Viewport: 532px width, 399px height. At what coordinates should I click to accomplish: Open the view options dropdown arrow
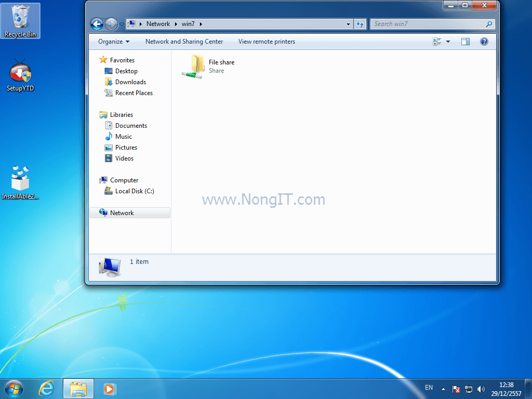coord(448,42)
